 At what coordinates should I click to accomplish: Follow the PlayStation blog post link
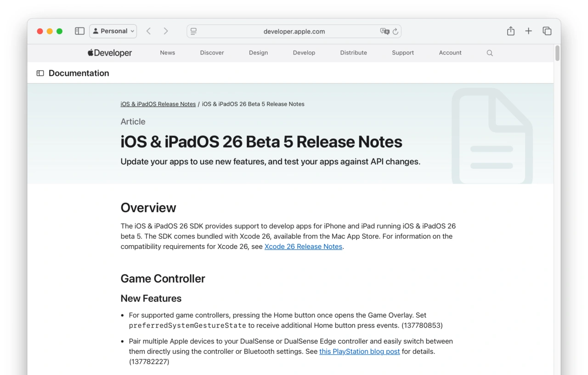tap(359, 352)
